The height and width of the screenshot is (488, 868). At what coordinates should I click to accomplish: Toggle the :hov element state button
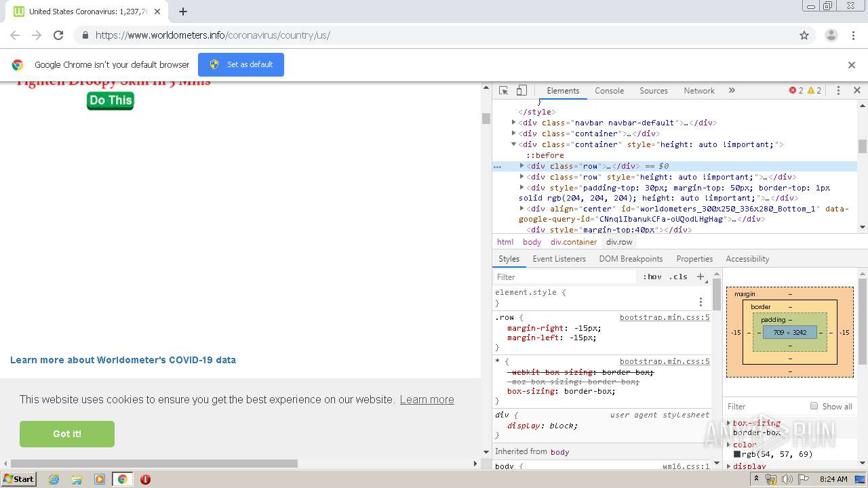[652, 277]
